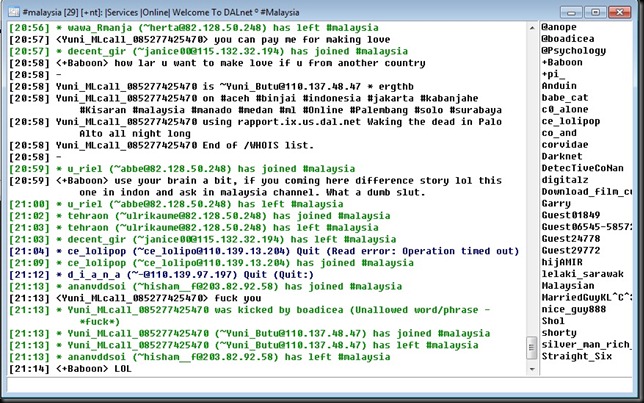This screenshot has width=644, height=403.
Task: Click the channel list line starting #aceh
Action: click(255, 104)
